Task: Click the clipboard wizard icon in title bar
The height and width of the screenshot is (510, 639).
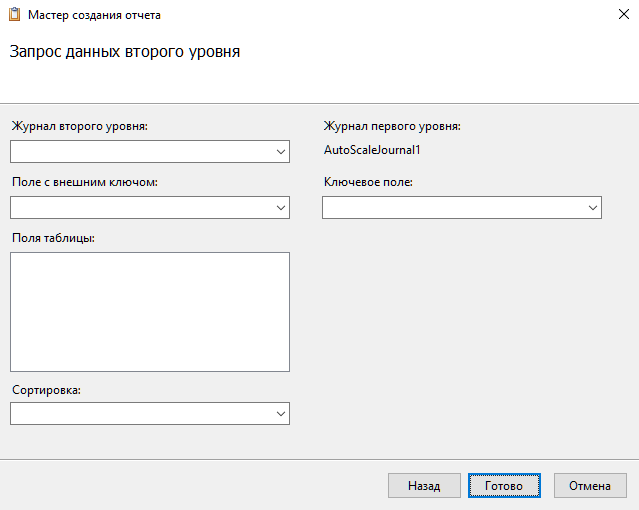Action: [13, 15]
